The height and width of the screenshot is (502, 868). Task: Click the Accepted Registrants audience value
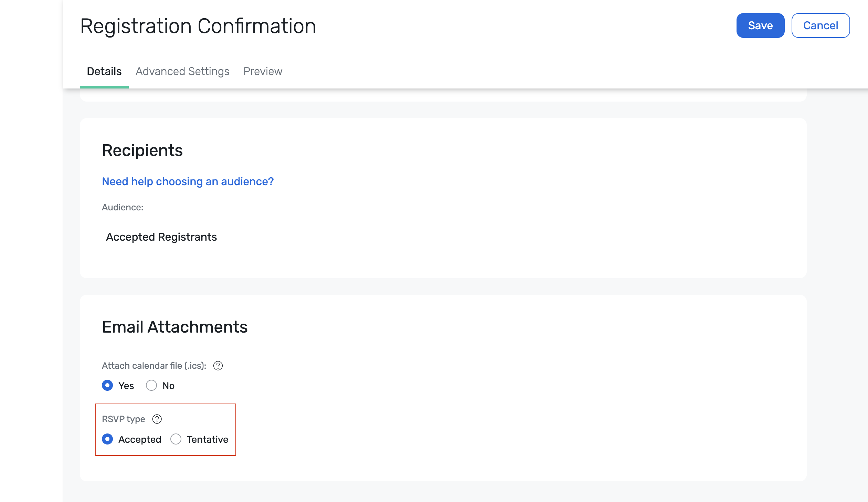tap(161, 237)
